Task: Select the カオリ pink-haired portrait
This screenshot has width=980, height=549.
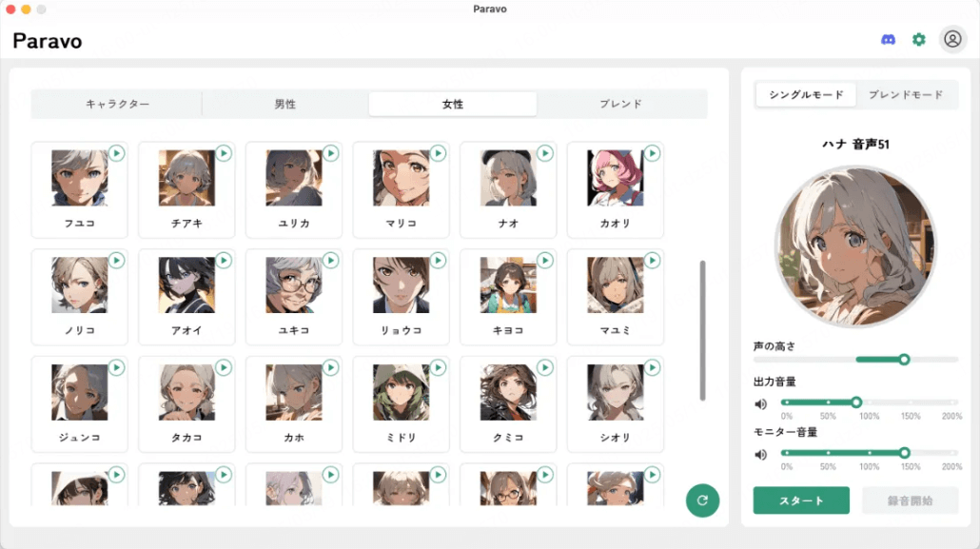Action: [x=615, y=178]
